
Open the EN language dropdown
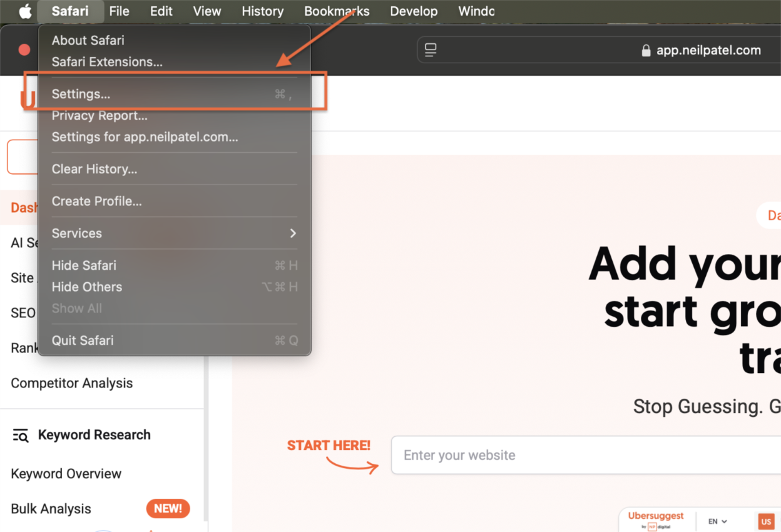click(x=718, y=521)
